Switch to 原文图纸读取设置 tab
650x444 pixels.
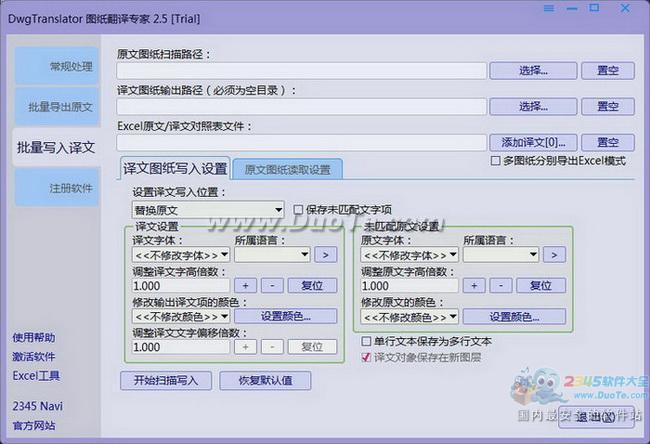[287, 169]
